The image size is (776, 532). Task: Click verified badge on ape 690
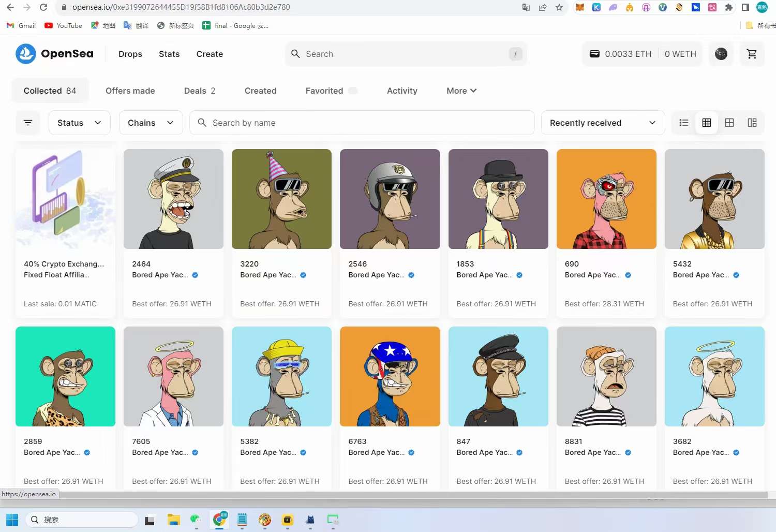tap(628, 275)
